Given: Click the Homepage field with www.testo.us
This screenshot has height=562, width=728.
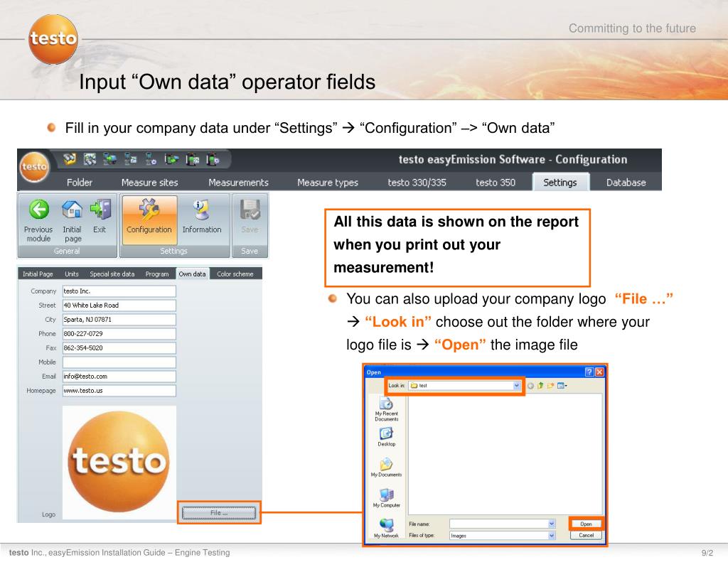Looking at the screenshot, I should pos(119,391).
